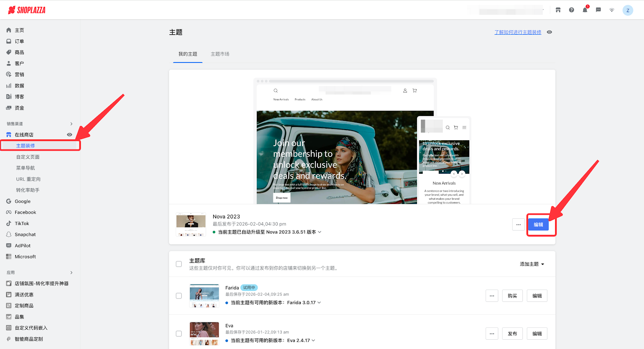Image resolution: width=644 pixels, height=349 pixels.
Task: Click the user avatar Z icon
Action: pyautogui.click(x=627, y=10)
